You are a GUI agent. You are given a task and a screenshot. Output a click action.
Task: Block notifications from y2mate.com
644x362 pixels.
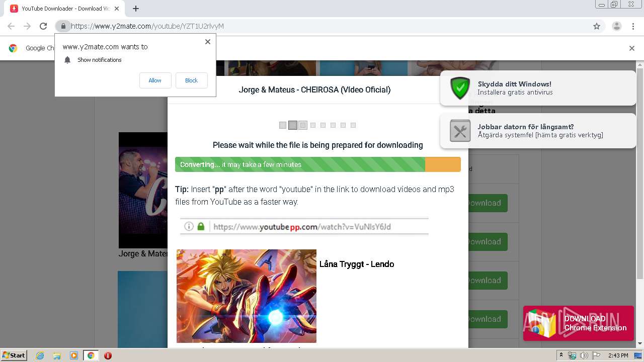191,80
